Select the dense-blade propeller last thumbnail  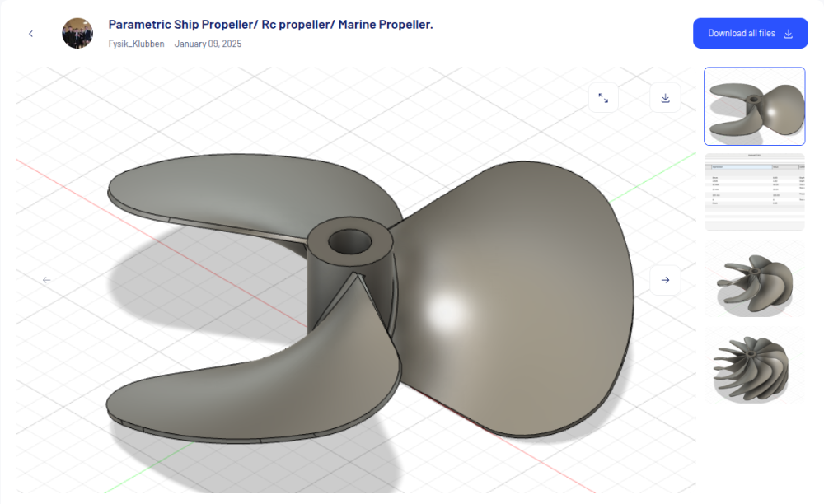[754, 368]
